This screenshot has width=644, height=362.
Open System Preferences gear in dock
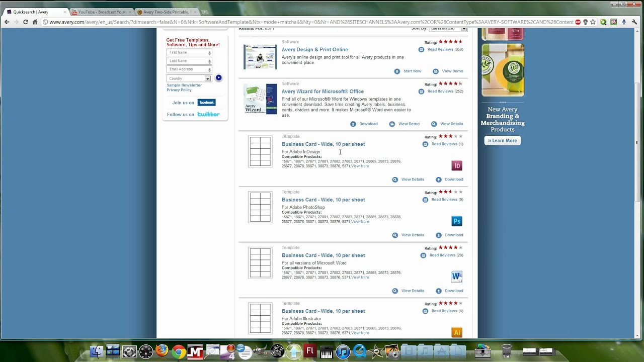point(129,351)
